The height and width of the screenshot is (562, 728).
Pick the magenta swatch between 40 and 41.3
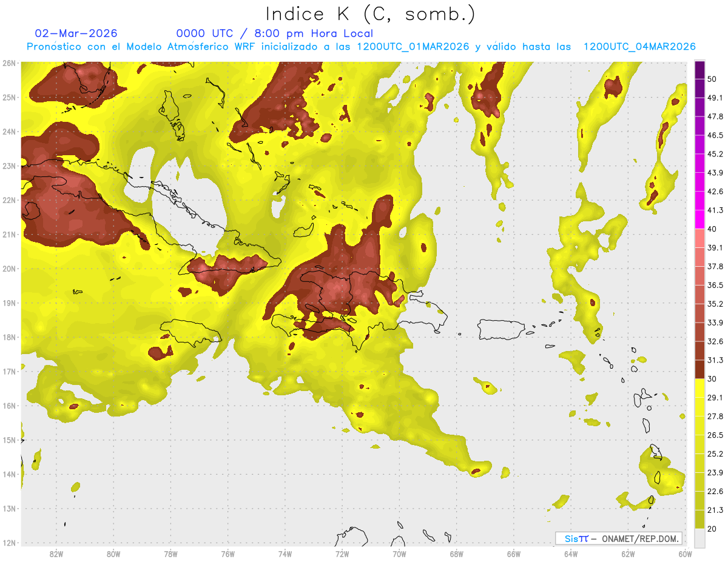(x=699, y=219)
